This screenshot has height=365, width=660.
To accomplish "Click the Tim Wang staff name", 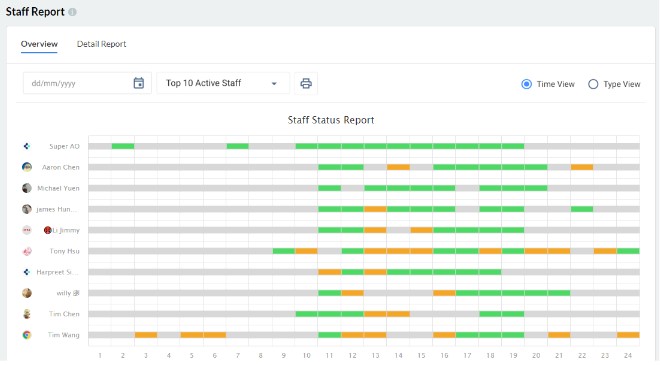I will tap(64, 335).
